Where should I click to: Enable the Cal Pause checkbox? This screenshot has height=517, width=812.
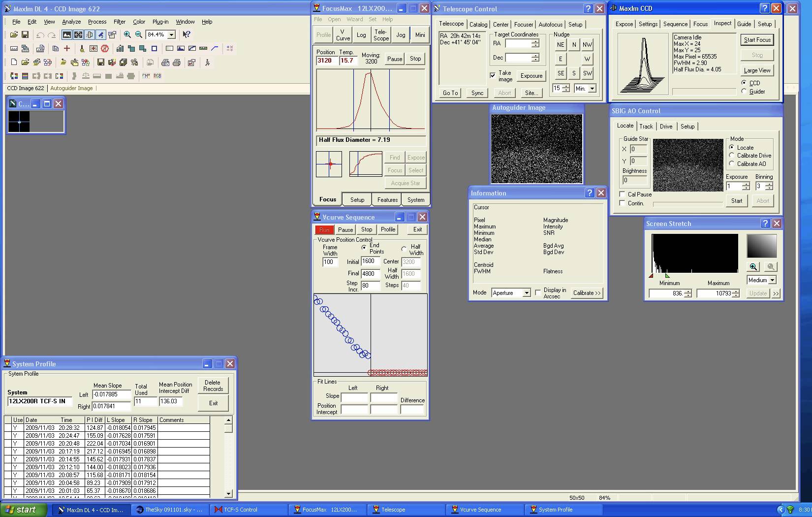[x=623, y=194]
